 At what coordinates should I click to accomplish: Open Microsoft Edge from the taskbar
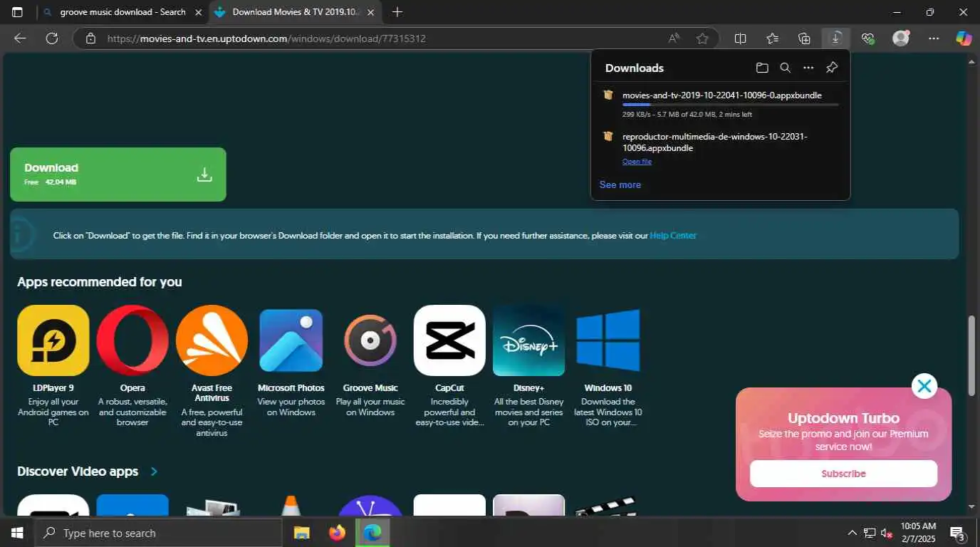click(372, 533)
